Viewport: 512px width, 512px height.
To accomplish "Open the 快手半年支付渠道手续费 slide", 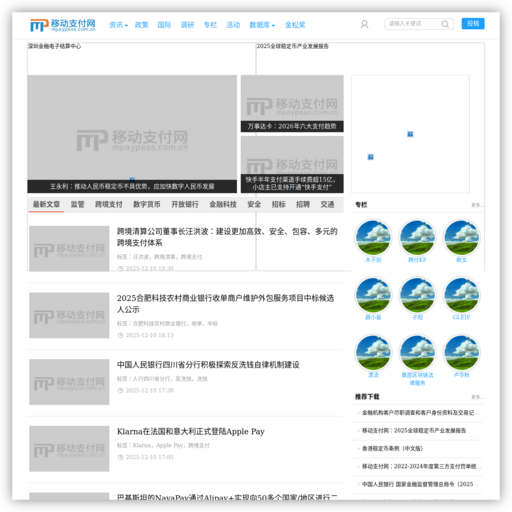I will [292, 164].
